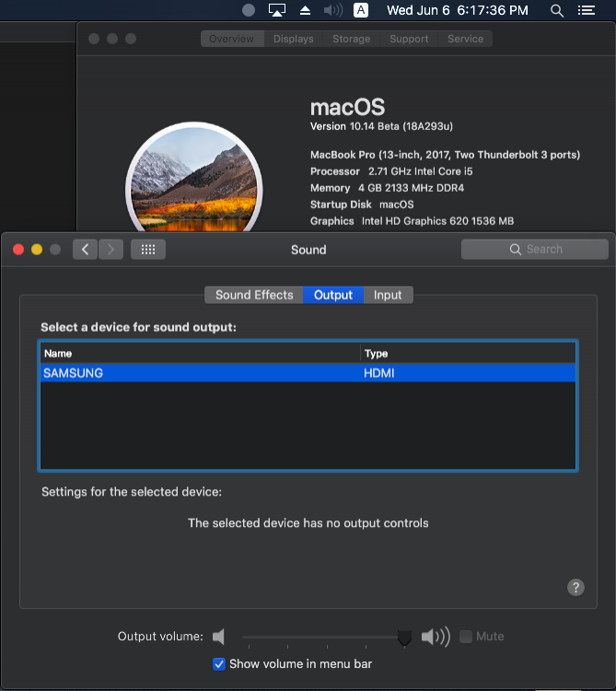The height and width of the screenshot is (691, 616).
Task: Open Storage tab in About This Mac
Action: (351, 39)
